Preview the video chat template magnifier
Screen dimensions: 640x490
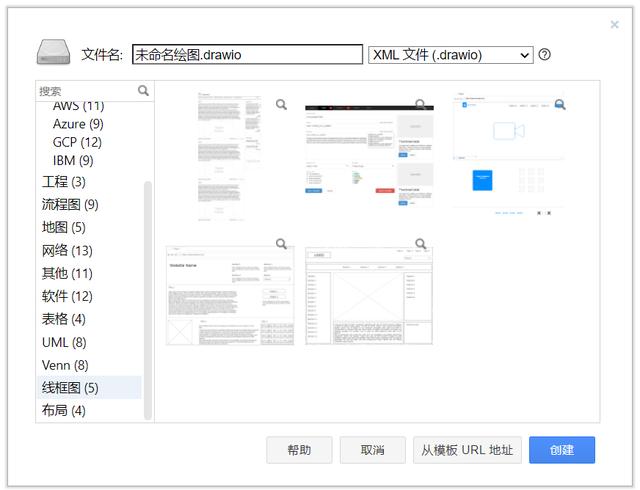click(560, 104)
